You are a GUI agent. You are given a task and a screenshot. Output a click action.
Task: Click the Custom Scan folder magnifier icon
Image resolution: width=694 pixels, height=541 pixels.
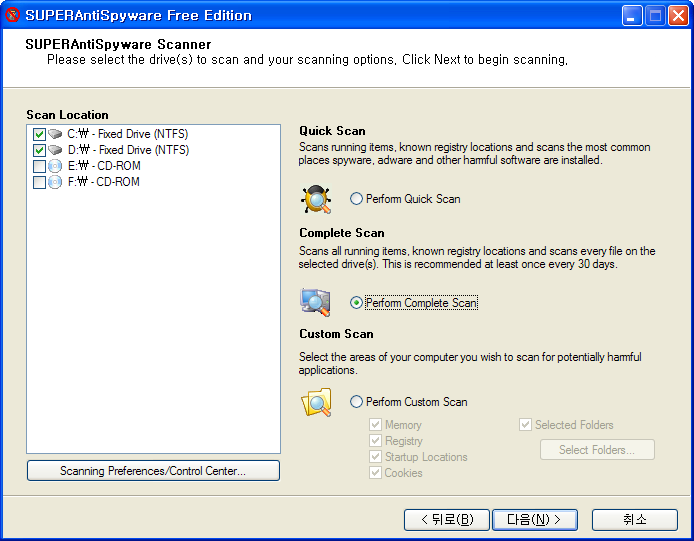pyautogui.click(x=316, y=402)
